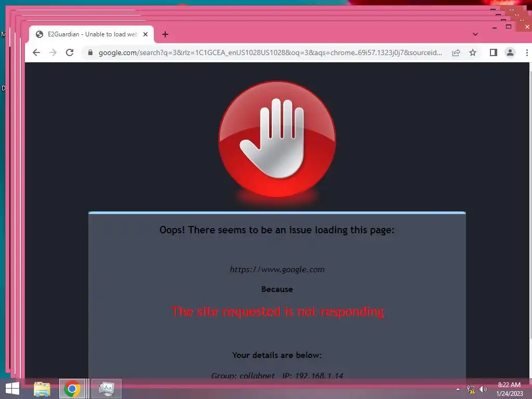Go back to the previous page

36,52
